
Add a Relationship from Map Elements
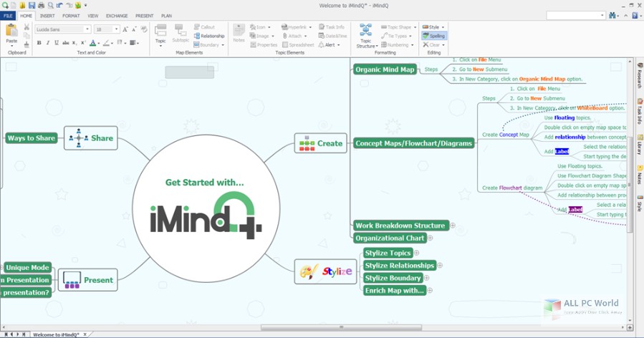pos(209,36)
